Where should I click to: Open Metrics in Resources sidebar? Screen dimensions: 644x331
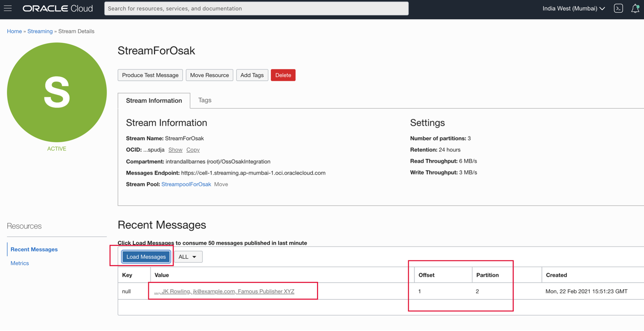coord(20,263)
